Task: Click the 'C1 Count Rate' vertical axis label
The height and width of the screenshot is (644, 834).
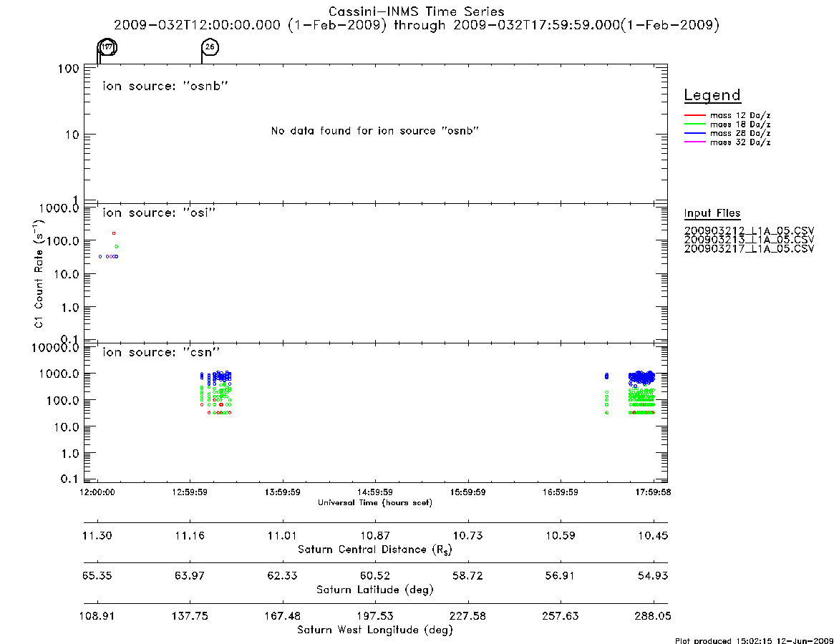Action: pos(39,273)
